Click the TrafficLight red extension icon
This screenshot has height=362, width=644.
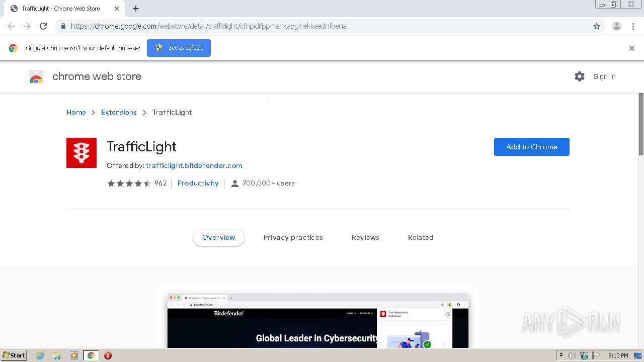point(82,153)
